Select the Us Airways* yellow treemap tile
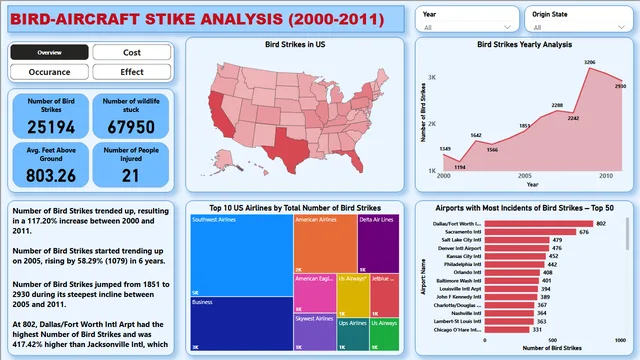The width and height of the screenshot is (640, 360). coord(353,296)
